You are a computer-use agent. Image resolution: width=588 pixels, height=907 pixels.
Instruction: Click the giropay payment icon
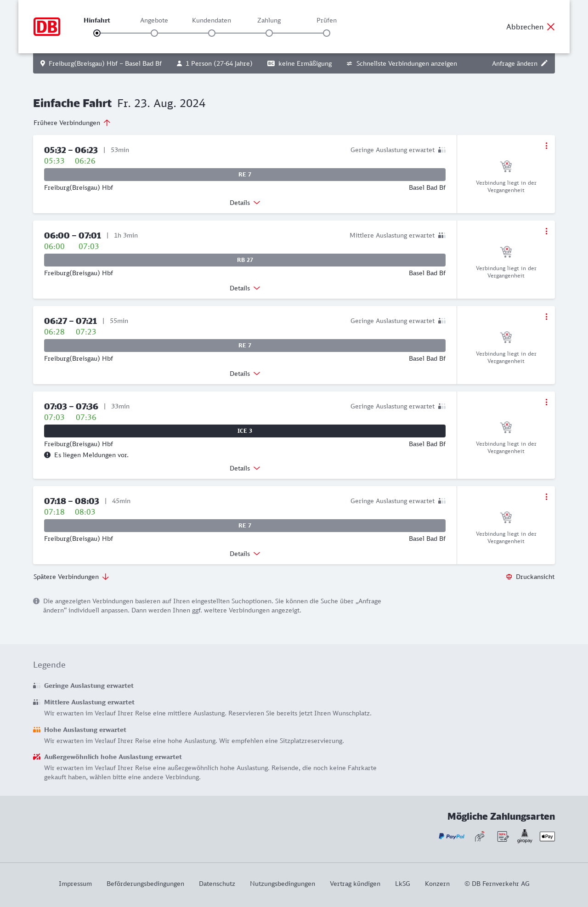tap(525, 836)
